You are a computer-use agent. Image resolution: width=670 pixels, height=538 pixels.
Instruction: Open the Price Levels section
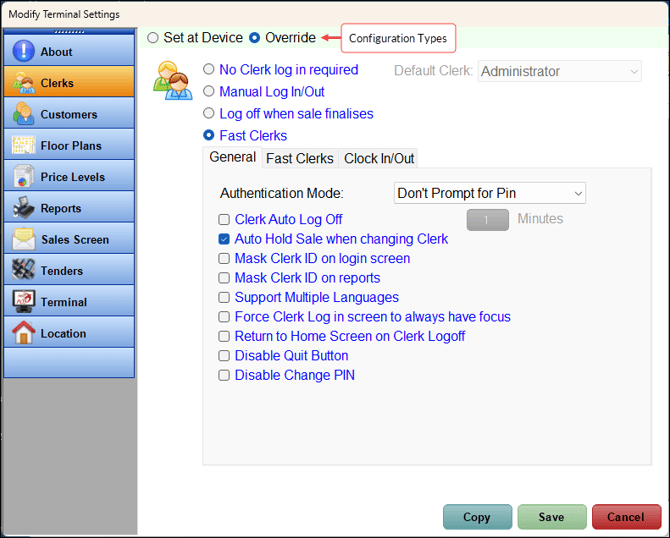tap(69, 176)
